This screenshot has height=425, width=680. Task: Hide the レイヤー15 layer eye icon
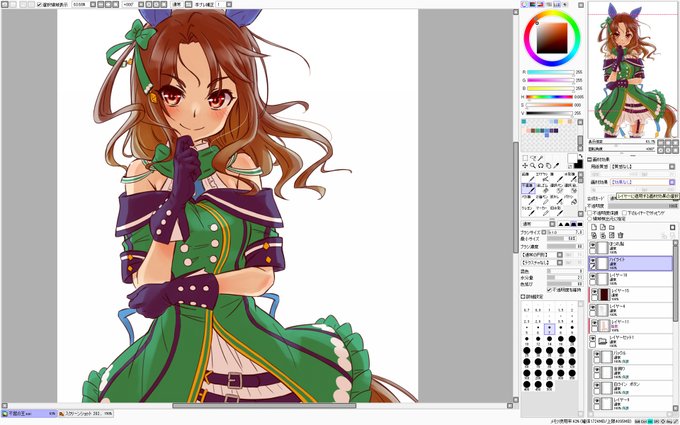point(595,292)
